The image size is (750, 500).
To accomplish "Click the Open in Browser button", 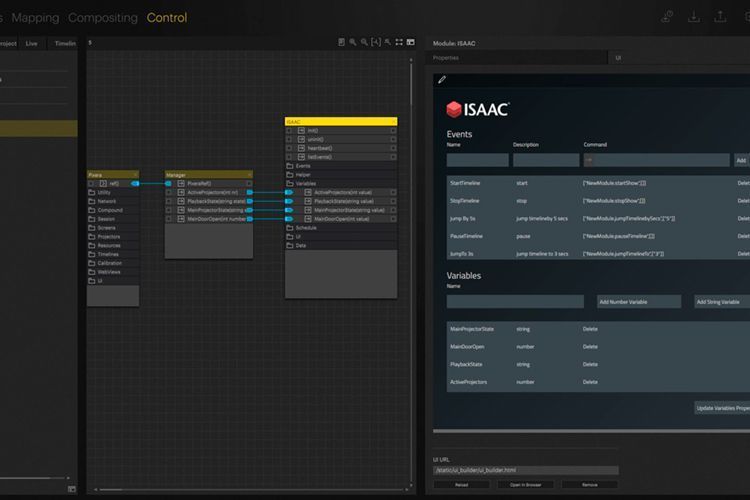I will point(525,485).
